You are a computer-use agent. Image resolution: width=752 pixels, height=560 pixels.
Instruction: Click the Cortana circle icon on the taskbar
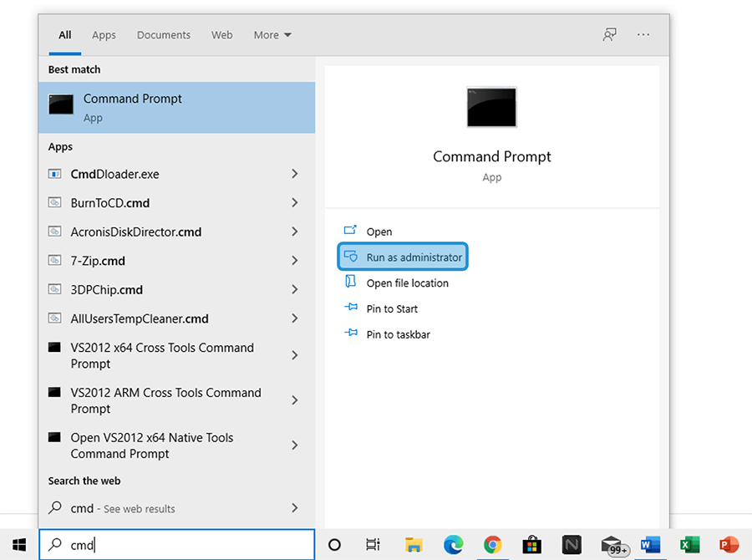(334, 545)
